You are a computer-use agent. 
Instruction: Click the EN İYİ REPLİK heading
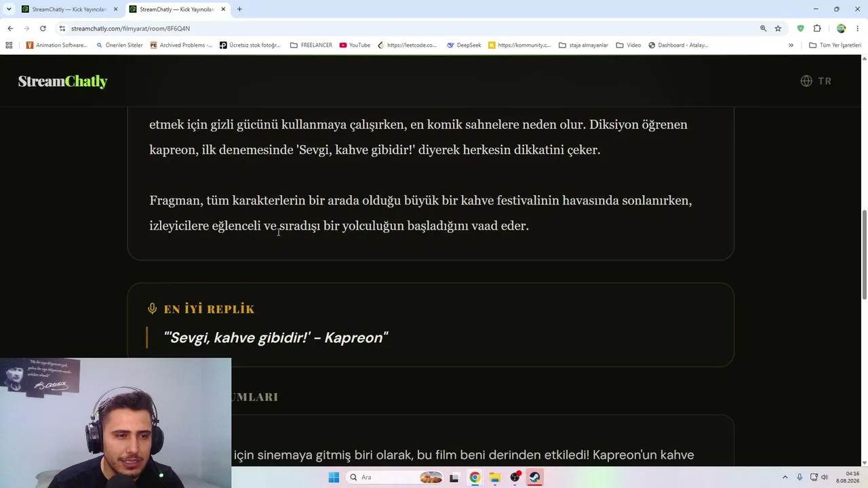[209, 309]
